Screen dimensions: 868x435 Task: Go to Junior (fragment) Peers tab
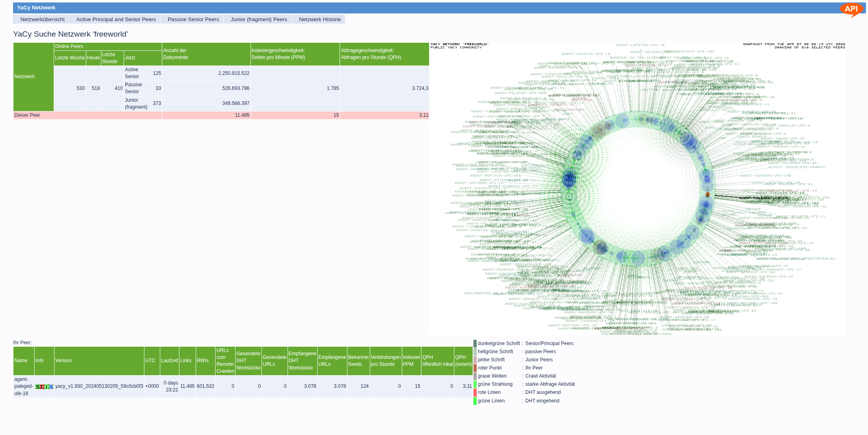(x=259, y=20)
